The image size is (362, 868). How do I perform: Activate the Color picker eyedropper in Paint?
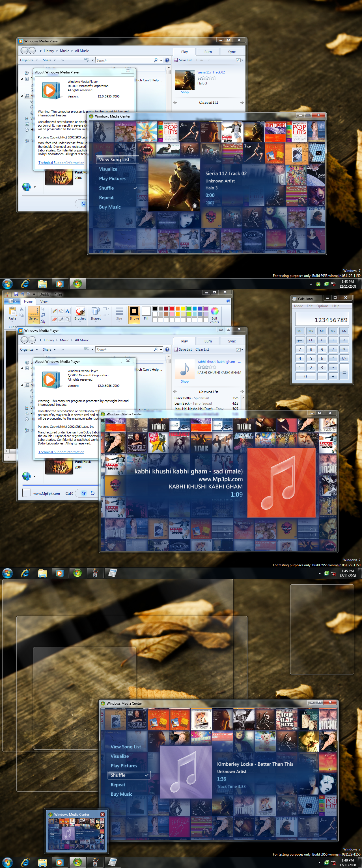(x=61, y=319)
